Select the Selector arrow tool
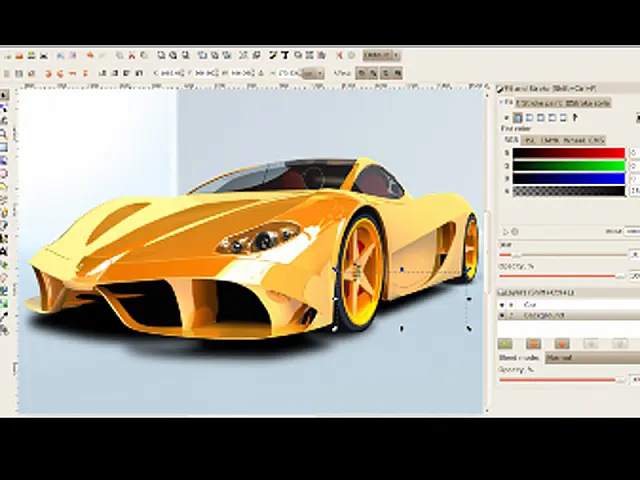The image size is (640, 480). coord(4,96)
